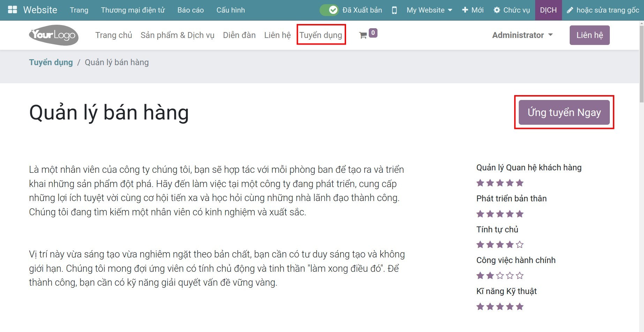Click the purple Liên hệ button
This screenshot has width=644, height=332.
point(589,35)
